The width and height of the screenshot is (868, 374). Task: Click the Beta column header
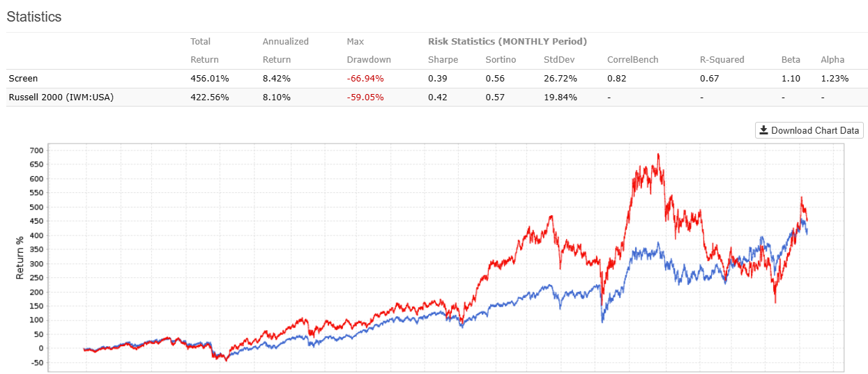pyautogui.click(x=791, y=60)
